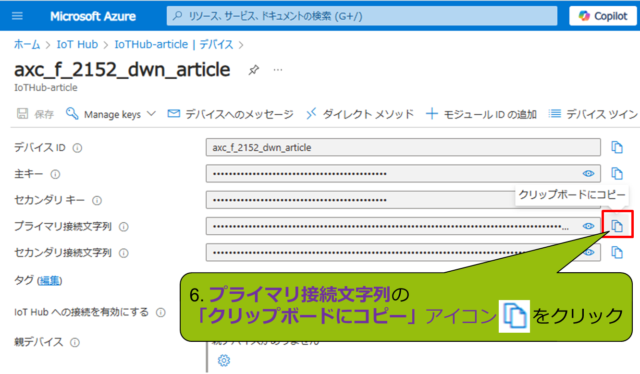Show the 主キー value with eye icon
Screen dimensions: 640x374
[x=588, y=174]
